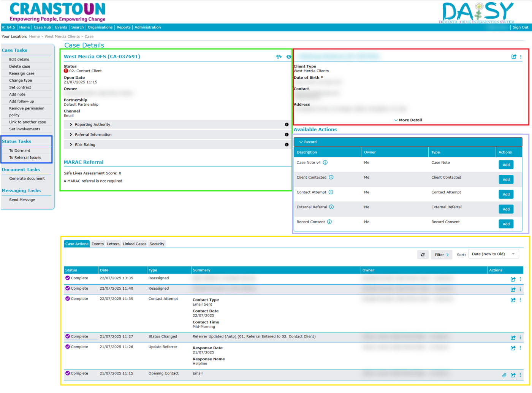Click the hierarchy icon beside case title
This screenshot has width=532, height=393.
pos(279,57)
